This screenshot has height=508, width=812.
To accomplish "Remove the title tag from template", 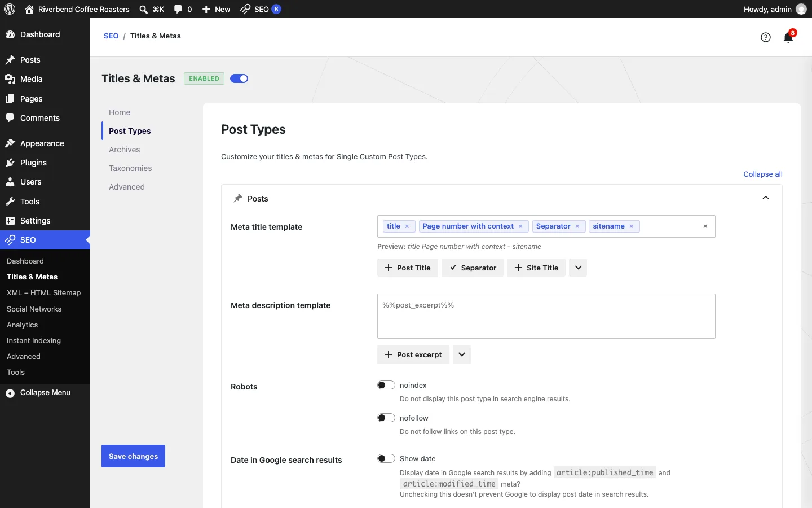I will [407, 226].
